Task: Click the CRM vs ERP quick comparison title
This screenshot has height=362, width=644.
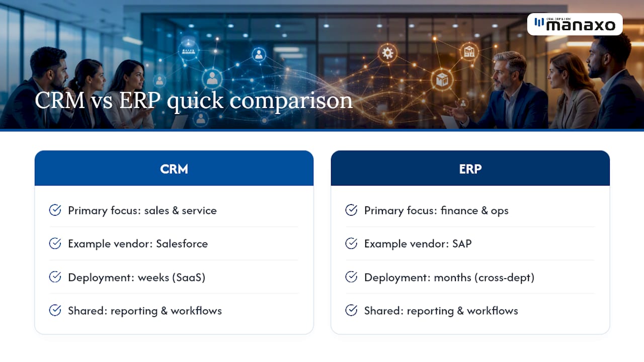Action: tap(194, 101)
